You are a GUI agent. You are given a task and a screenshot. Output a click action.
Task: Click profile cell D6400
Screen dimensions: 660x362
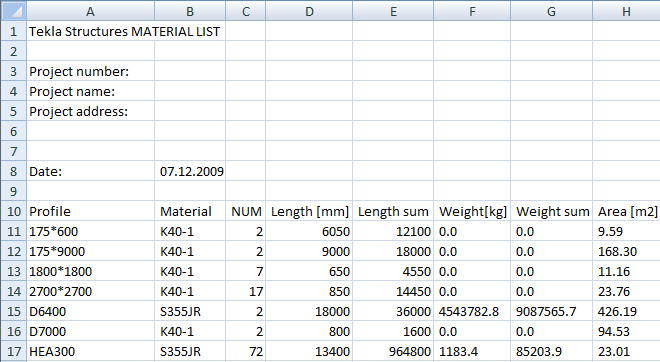coord(90,311)
